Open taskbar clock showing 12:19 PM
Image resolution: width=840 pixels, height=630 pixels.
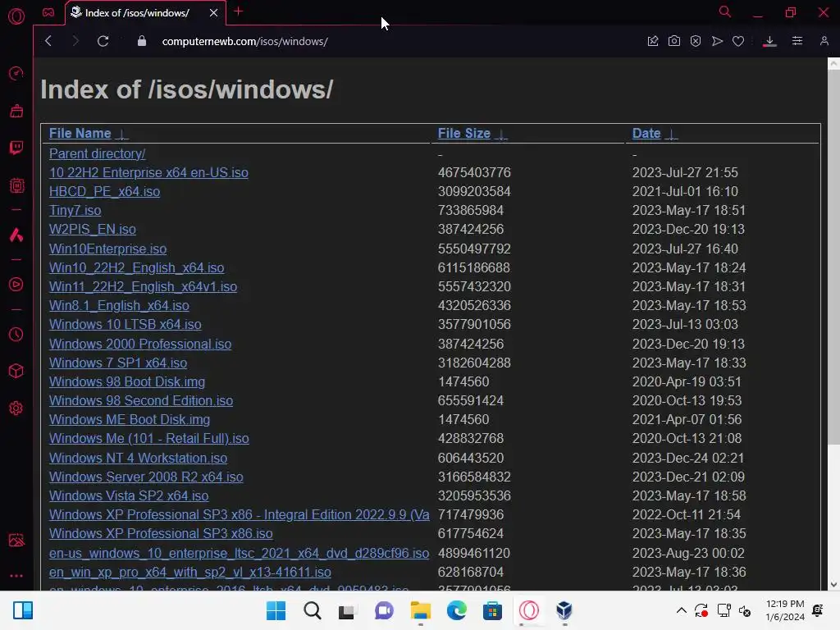coord(785,610)
